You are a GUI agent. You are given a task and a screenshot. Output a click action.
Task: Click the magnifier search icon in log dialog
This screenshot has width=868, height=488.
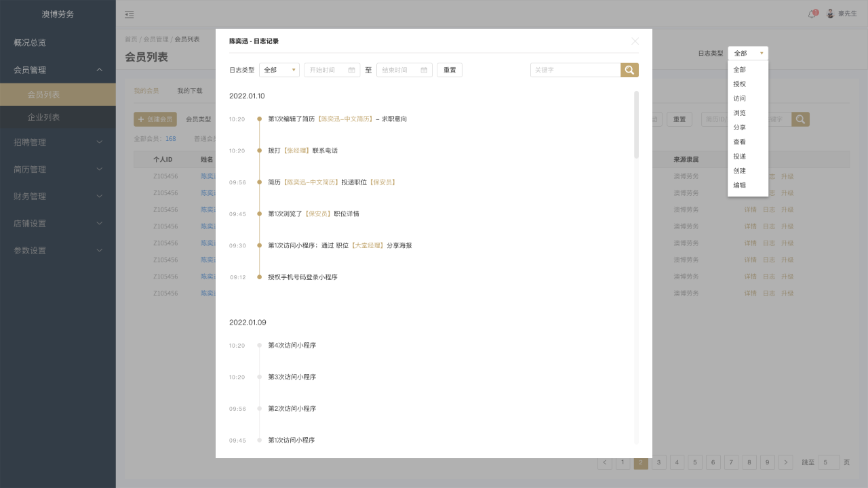tap(629, 69)
